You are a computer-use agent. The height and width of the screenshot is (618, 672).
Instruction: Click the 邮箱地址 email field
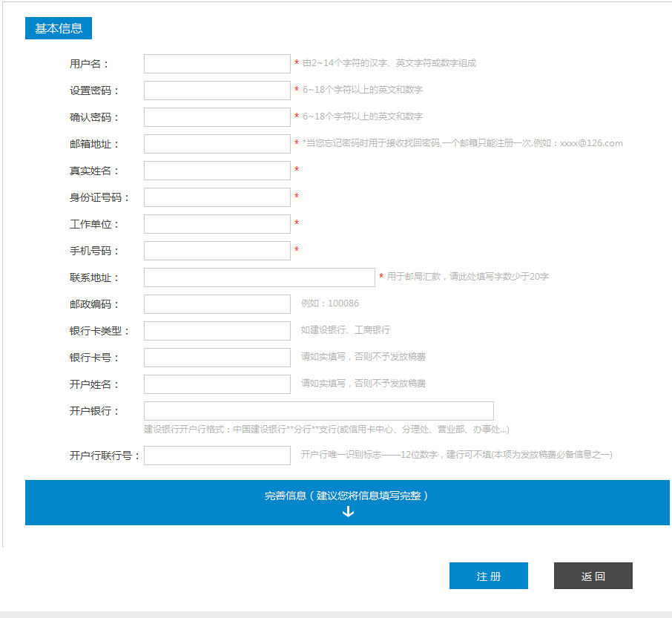pyautogui.click(x=217, y=144)
